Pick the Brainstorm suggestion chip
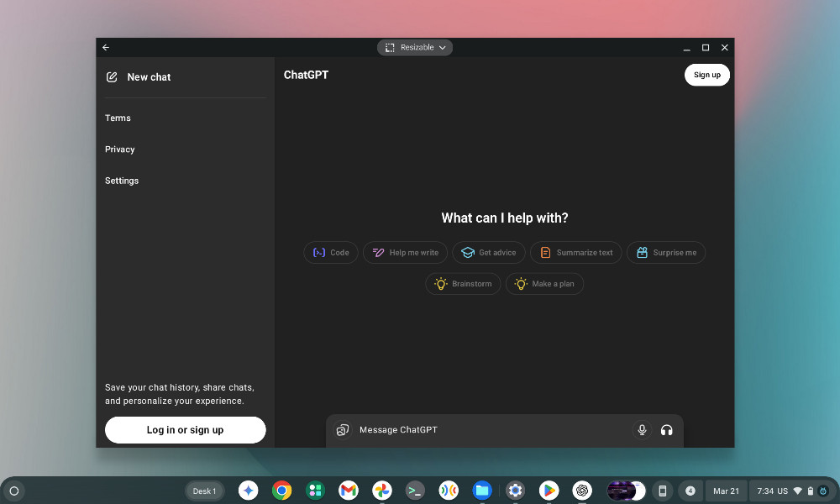 (x=463, y=284)
